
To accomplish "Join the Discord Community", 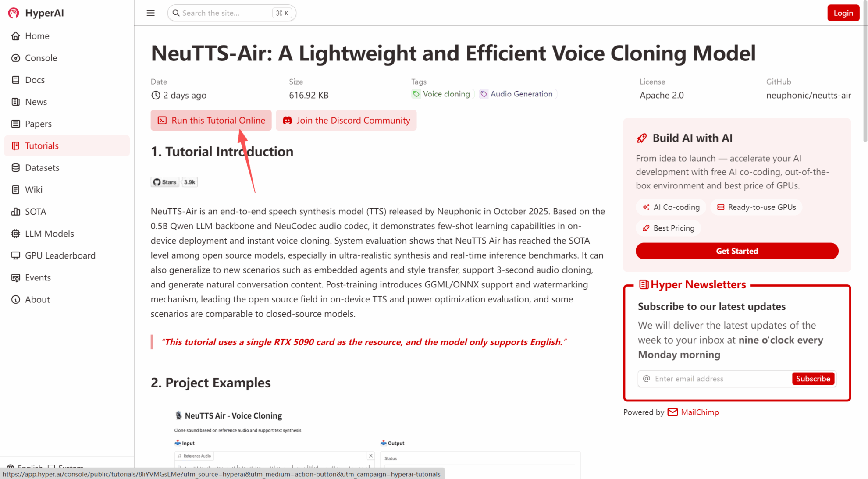I will pyautogui.click(x=346, y=120).
